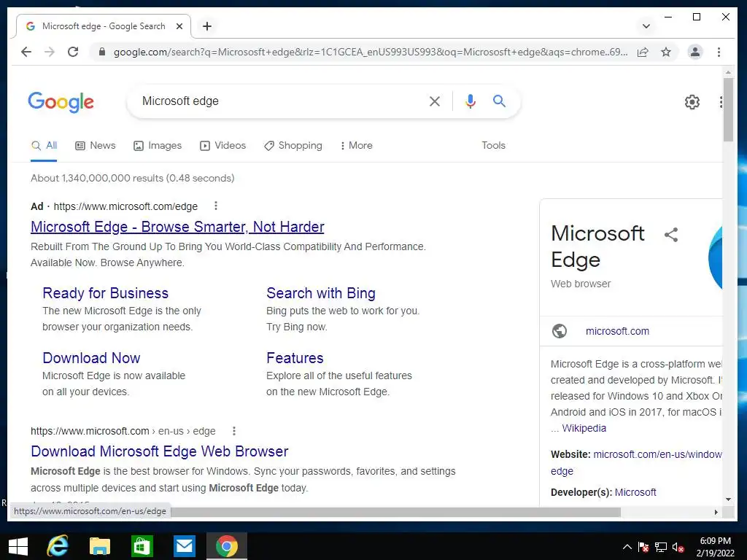
Task: Open a new browser tab
Action: pos(206,26)
